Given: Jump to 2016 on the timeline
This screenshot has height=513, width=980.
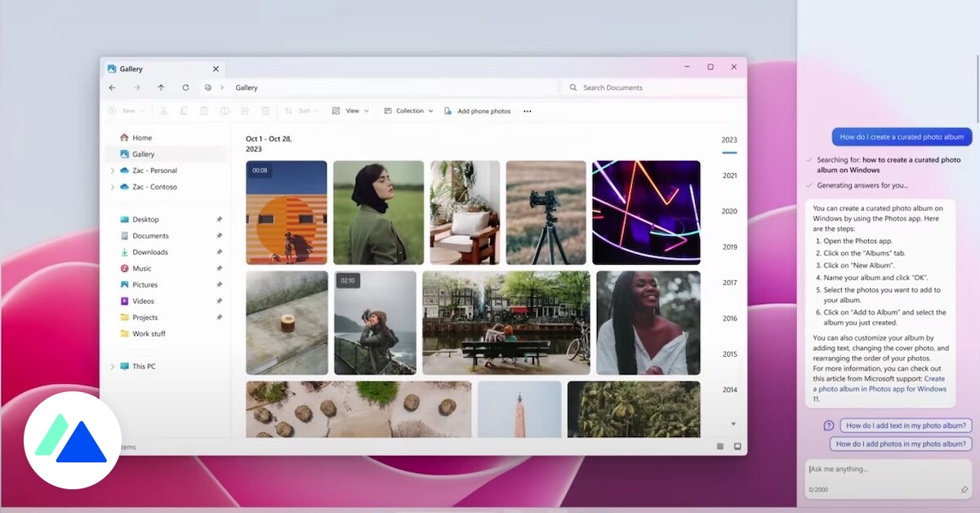Looking at the screenshot, I should tap(729, 319).
